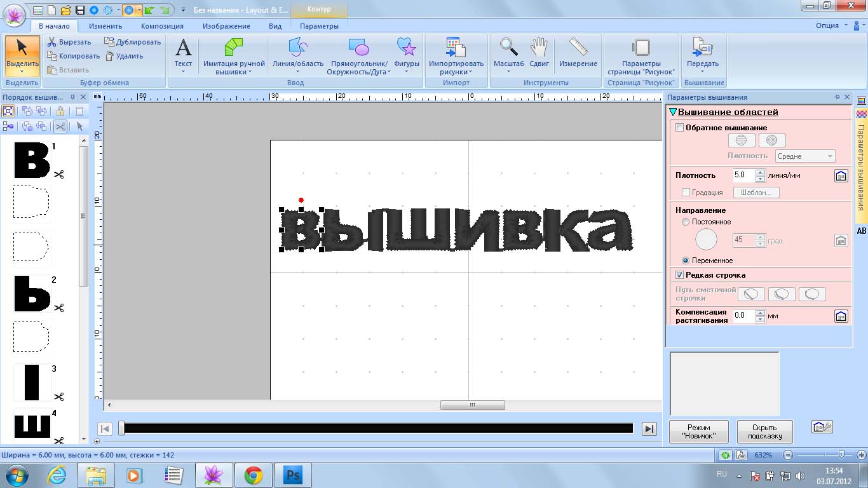
Task: Select the Постоянное direction radio button
Action: click(685, 222)
